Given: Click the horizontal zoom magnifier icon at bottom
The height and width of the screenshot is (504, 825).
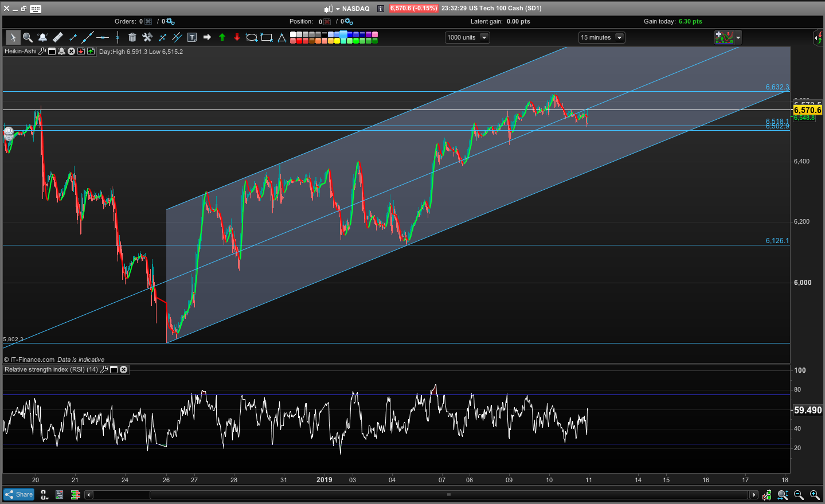Looking at the screenshot, I should [783, 495].
